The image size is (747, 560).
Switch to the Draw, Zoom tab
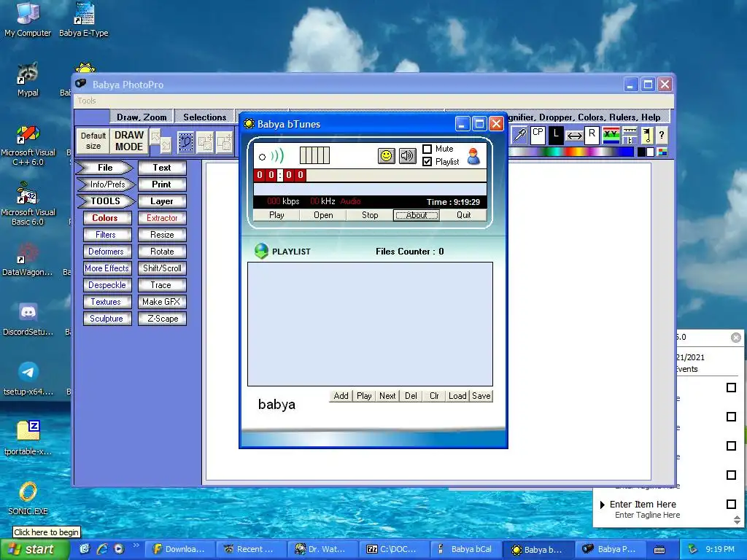pyautogui.click(x=142, y=117)
